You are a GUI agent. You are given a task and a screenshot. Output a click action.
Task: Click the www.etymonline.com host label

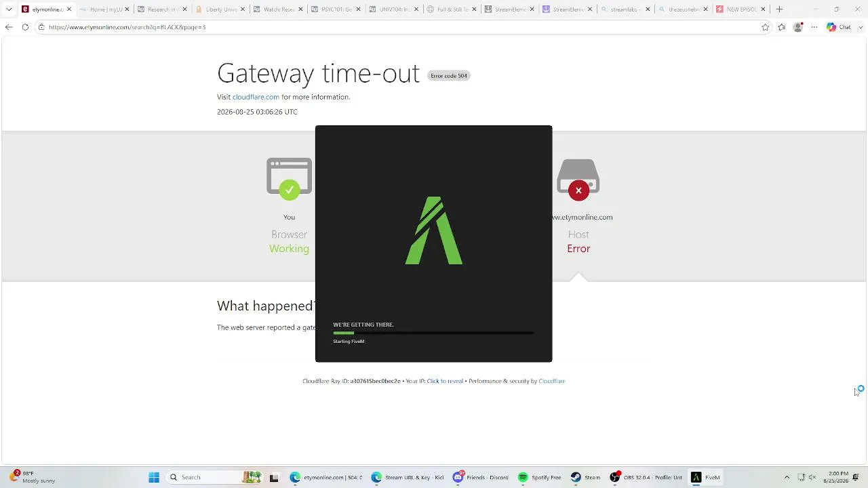(x=583, y=217)
